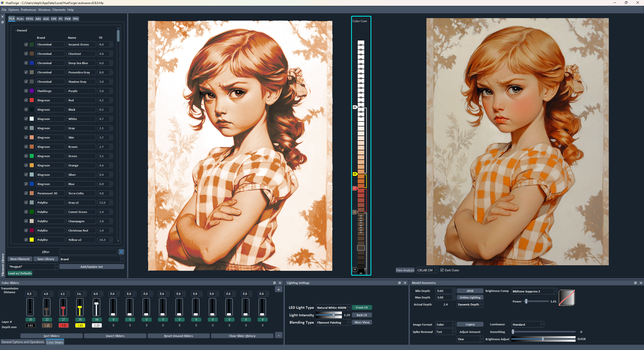
Task: Click the Kingroon Red color swatch
Action: pos(32,100)
